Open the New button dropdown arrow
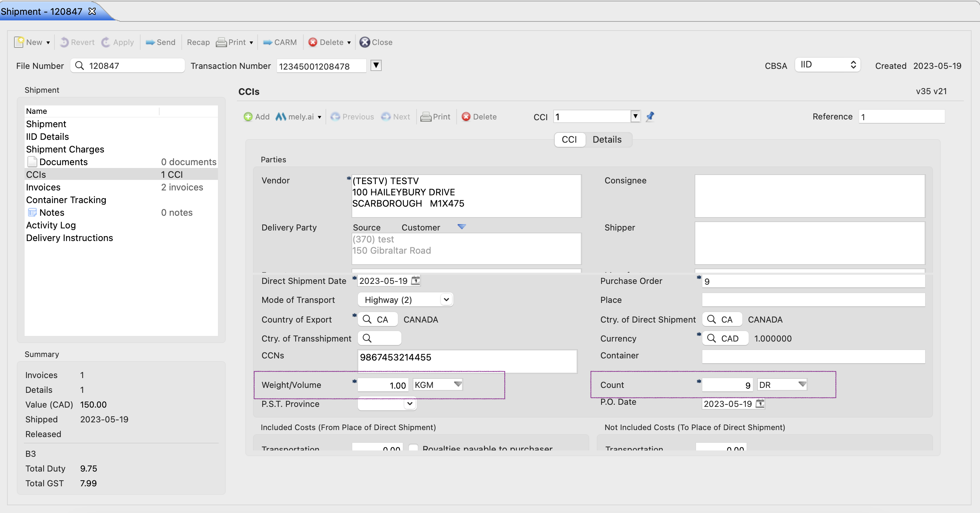980x513 pixels. click(x=48, y=43)
